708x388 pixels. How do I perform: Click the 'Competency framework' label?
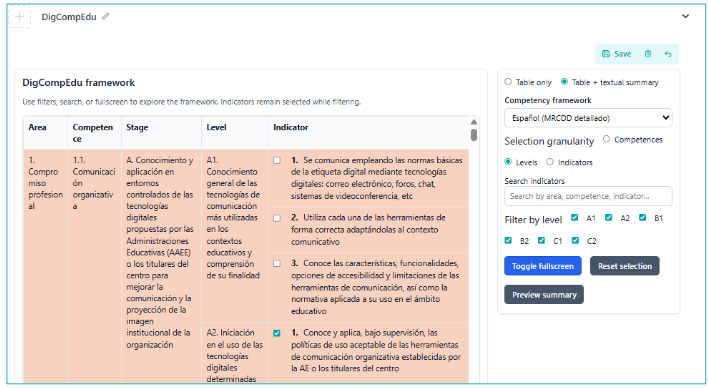[548, 100]
